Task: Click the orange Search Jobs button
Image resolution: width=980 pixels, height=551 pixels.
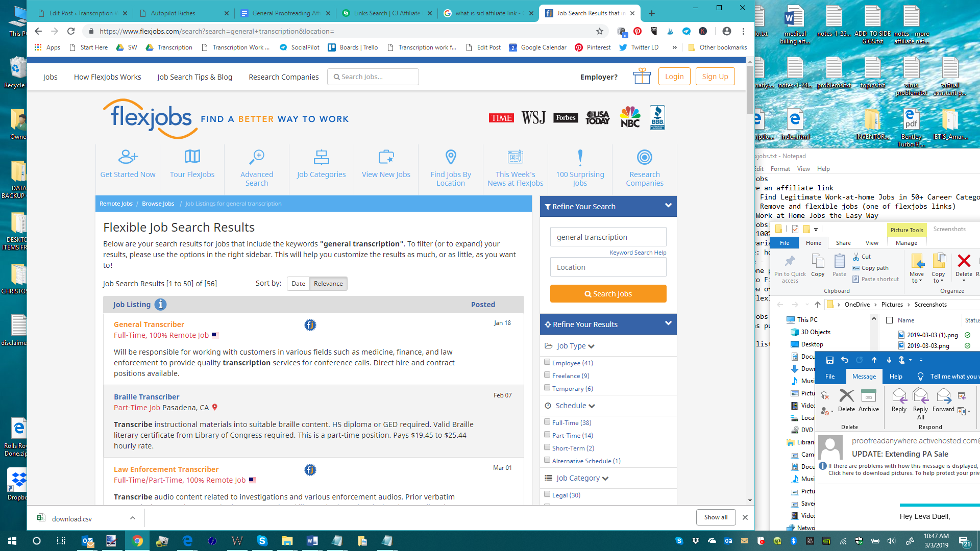Action: pyautogui.click(x=608, y=294)
